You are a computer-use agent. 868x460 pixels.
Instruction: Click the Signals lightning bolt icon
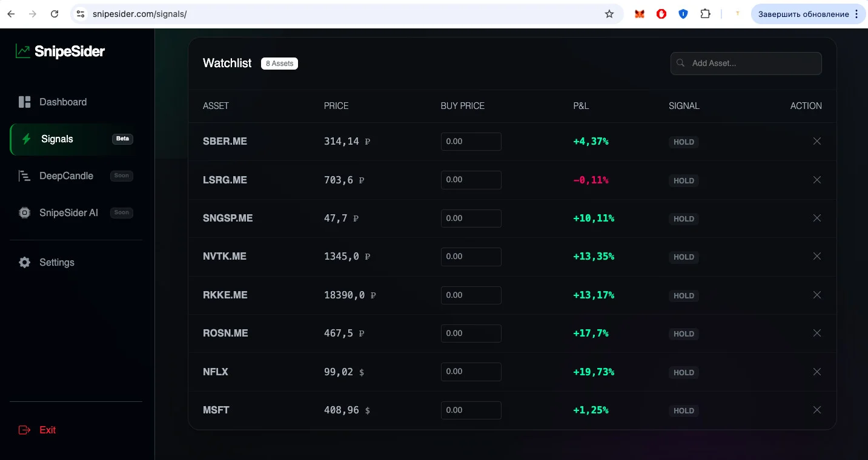[26, 139]
